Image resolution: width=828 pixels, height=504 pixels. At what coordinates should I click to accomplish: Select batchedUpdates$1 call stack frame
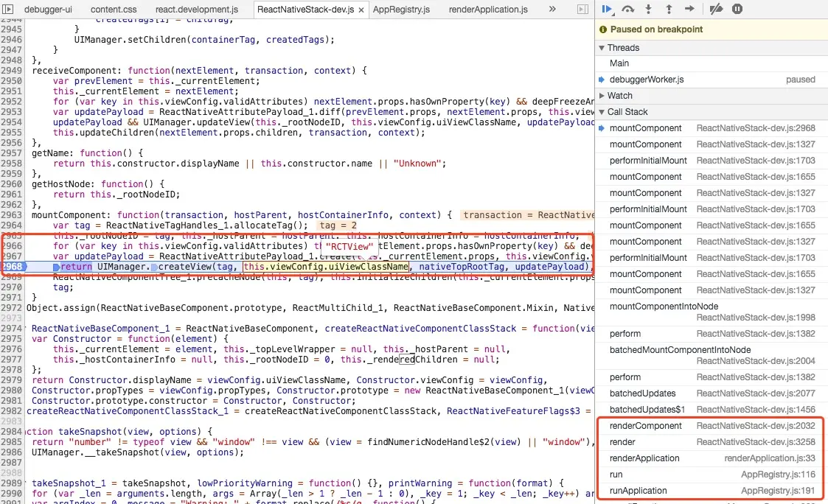tap(712, 410)
